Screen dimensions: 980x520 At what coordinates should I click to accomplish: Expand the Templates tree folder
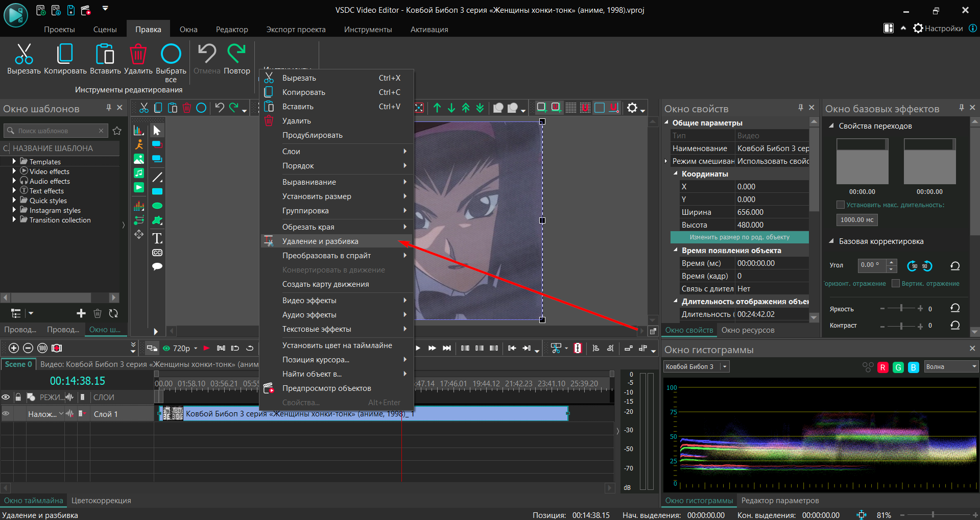point(14,161)
